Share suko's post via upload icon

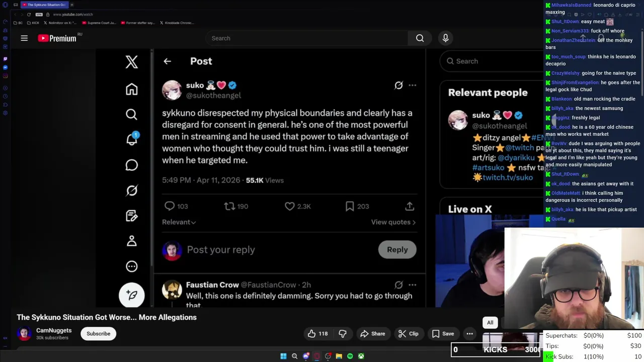pyautogui.click(x=410, y=206)
